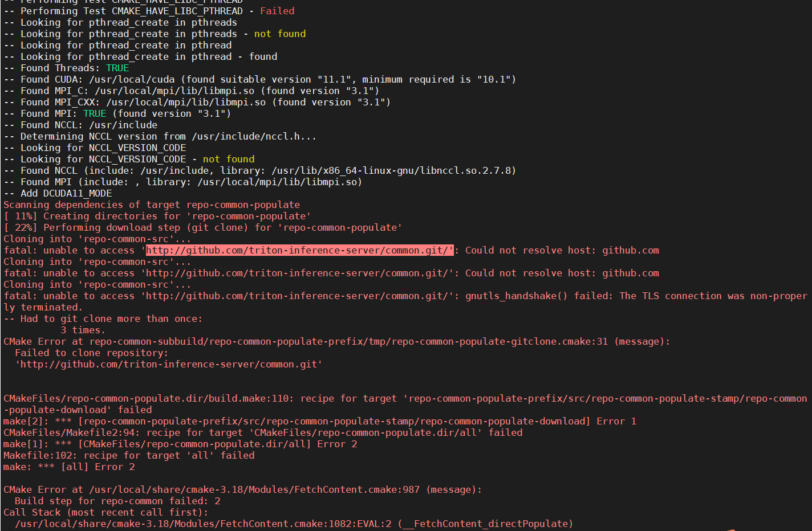Click the 'Add DCUDA11_MODE' line
This screenshot has width=812, height=531.
pyautogui.click(x=58, y=193)
